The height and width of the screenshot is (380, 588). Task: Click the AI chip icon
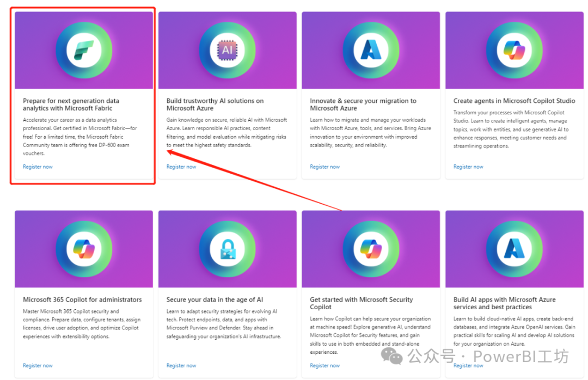pyautogui.click(x=227, y=50)
